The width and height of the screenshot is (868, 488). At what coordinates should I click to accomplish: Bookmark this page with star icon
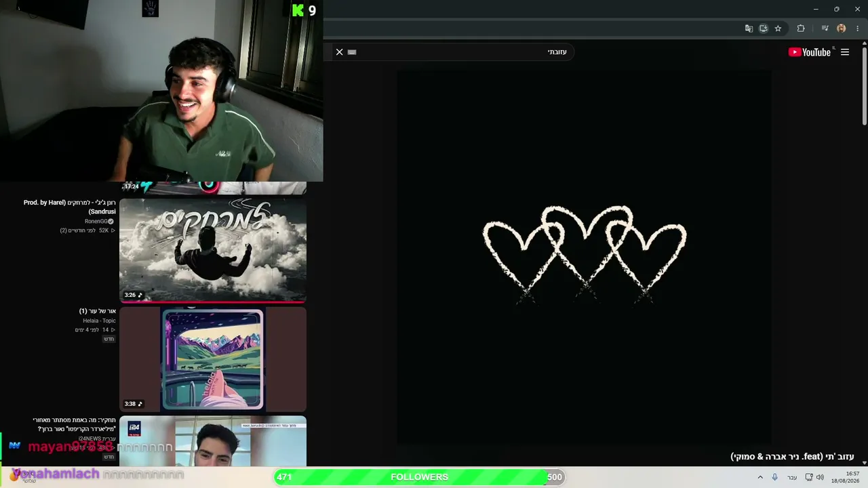778,28
